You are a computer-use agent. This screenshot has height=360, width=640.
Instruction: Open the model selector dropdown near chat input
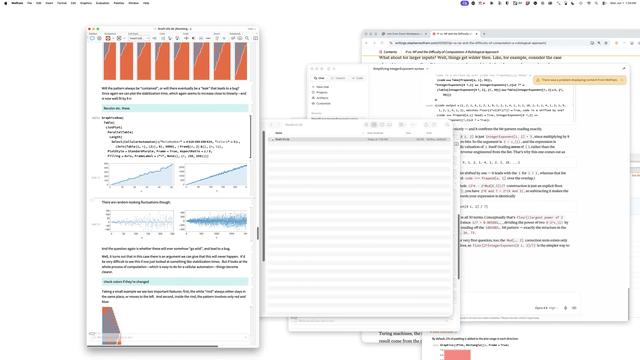pos(546,308)
